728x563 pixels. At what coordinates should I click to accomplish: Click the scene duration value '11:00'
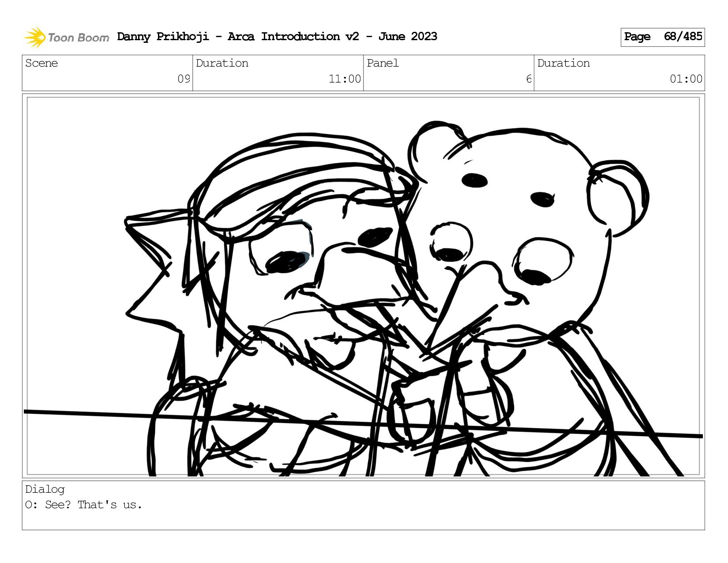coord(345,79)
